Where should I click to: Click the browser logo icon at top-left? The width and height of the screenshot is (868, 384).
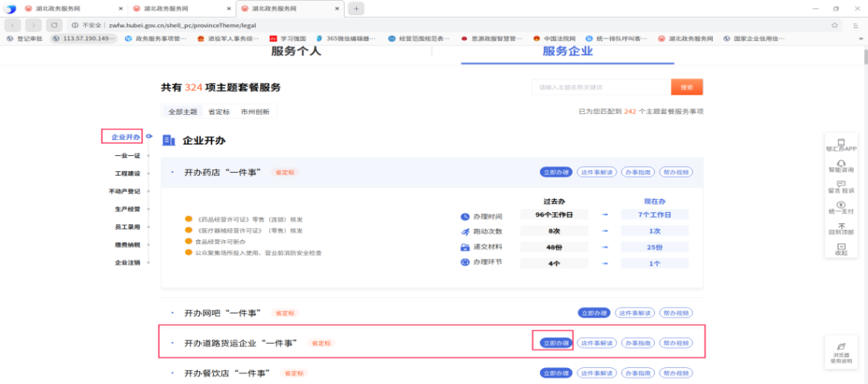pyautogui.click(x=11, y=9)
